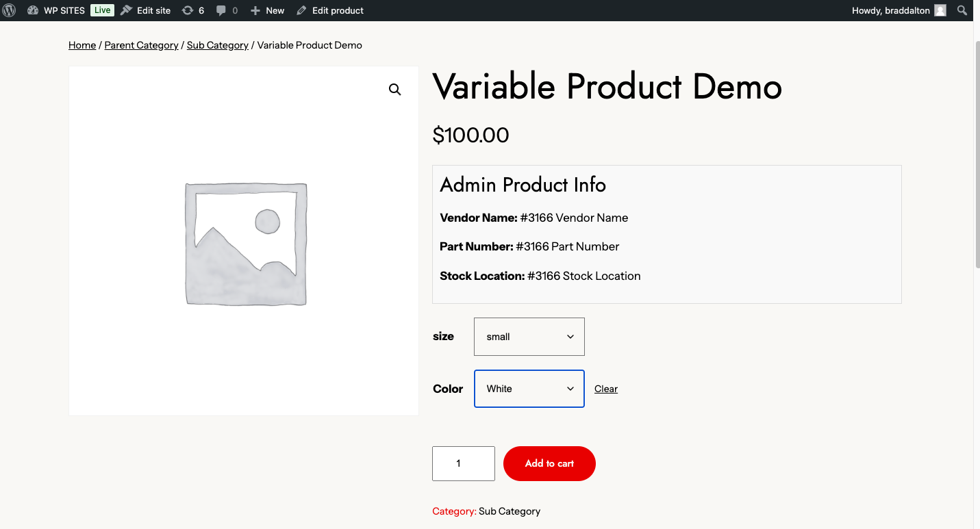Viewport: 980px width, 529px height.
Task: Open the Color dropdown showing White
Action: (529, 389)
